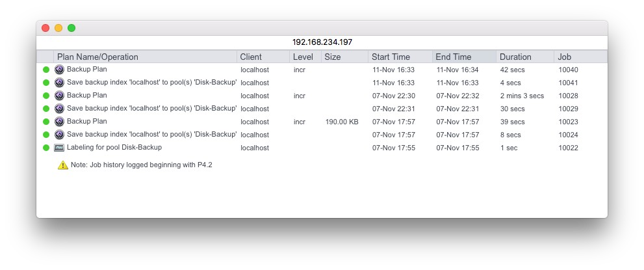Sort jobs by the Duration column
644x270 pixels.
515,57
